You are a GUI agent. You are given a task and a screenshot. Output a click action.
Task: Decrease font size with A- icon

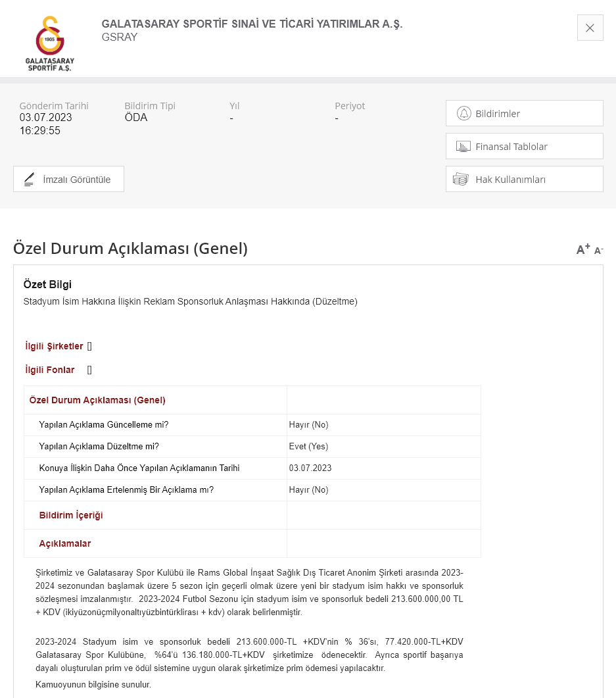(599, 250)
